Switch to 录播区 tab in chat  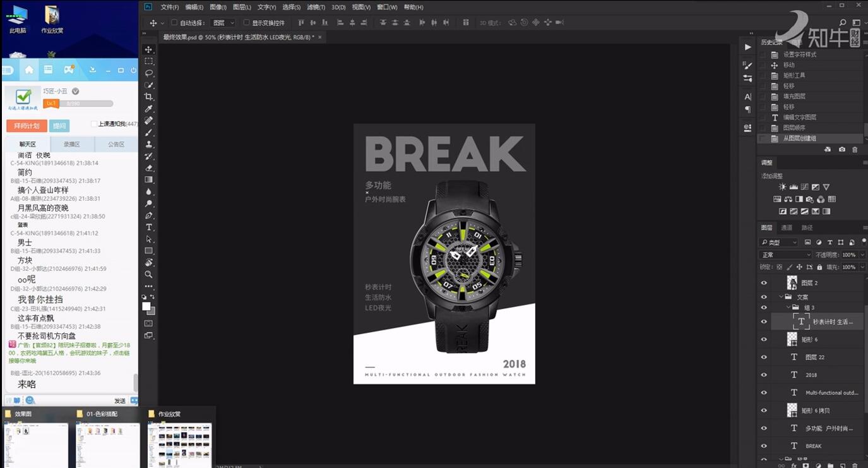coord(71,145)
